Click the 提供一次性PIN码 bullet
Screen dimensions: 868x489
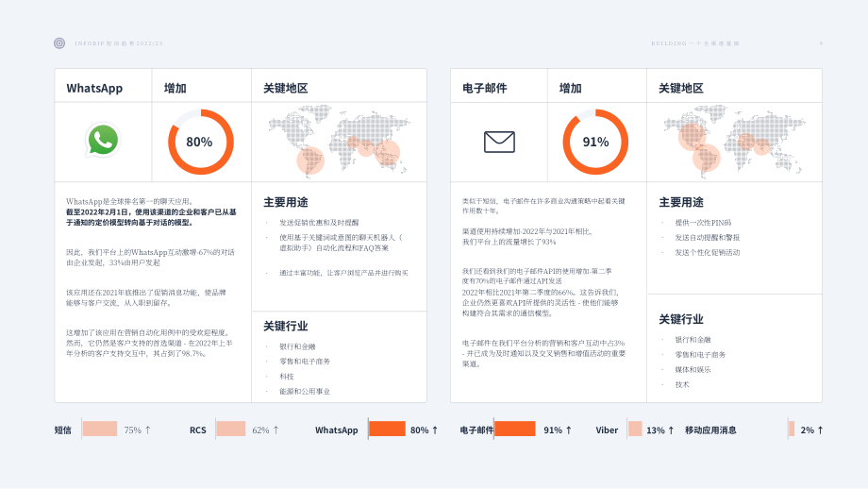coord(703,223)
